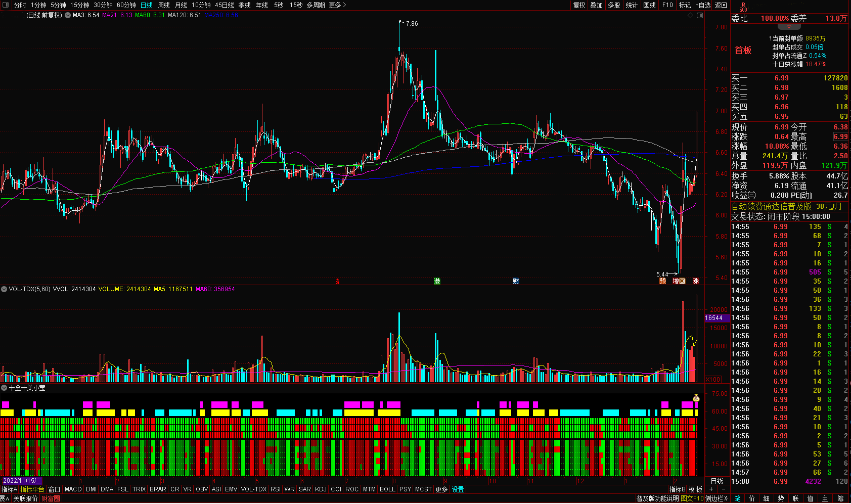Click the 财 event marker on the chart
The width and height of the screenshot is (851, 504).
pyautogui.click(x=516, y=281)
